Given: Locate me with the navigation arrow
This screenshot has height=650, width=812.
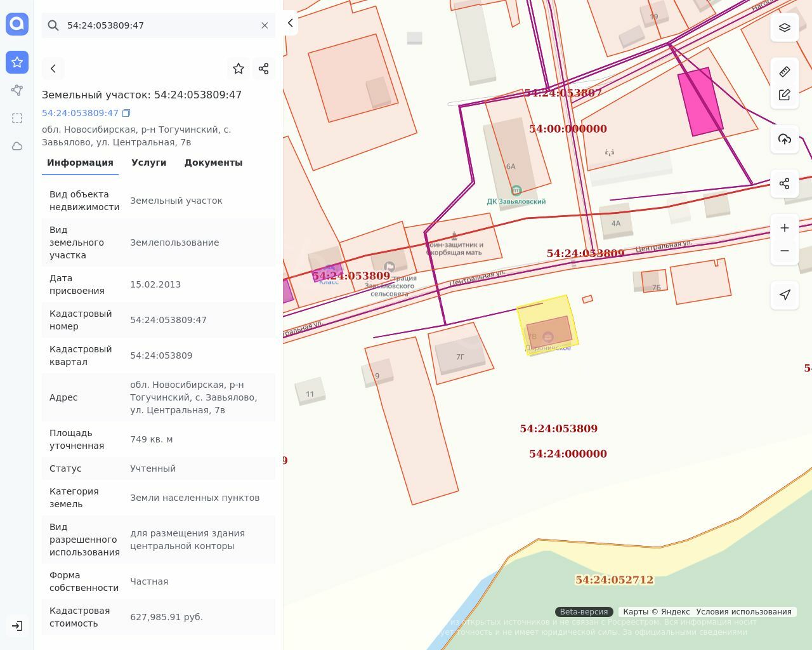Looking at the screenshot, I should [x=785, y=295].
